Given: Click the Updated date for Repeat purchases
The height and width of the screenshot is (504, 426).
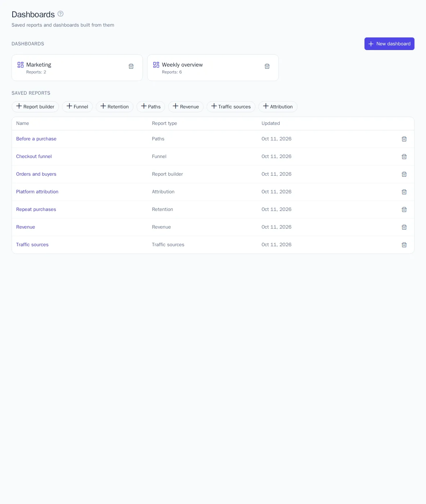Looking at the screenshot, I should (x=276, y=210).
